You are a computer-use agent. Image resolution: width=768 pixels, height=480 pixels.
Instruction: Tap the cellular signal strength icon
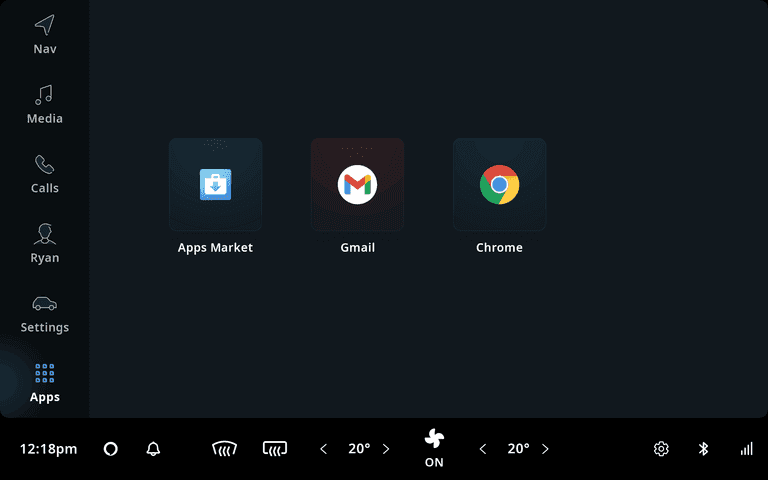[x=746, y=449]
